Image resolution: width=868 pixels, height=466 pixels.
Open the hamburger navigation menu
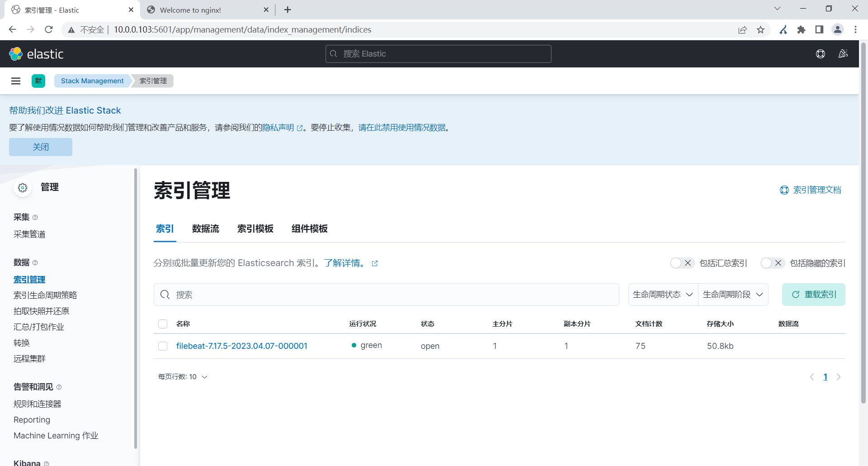pyautogui.click(x=16, y=81)
